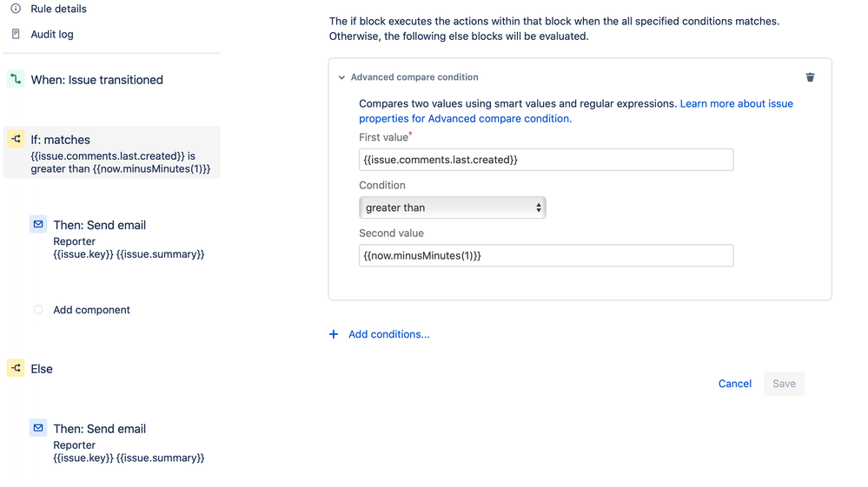Open the Audit log menu item

coord(52,35)
